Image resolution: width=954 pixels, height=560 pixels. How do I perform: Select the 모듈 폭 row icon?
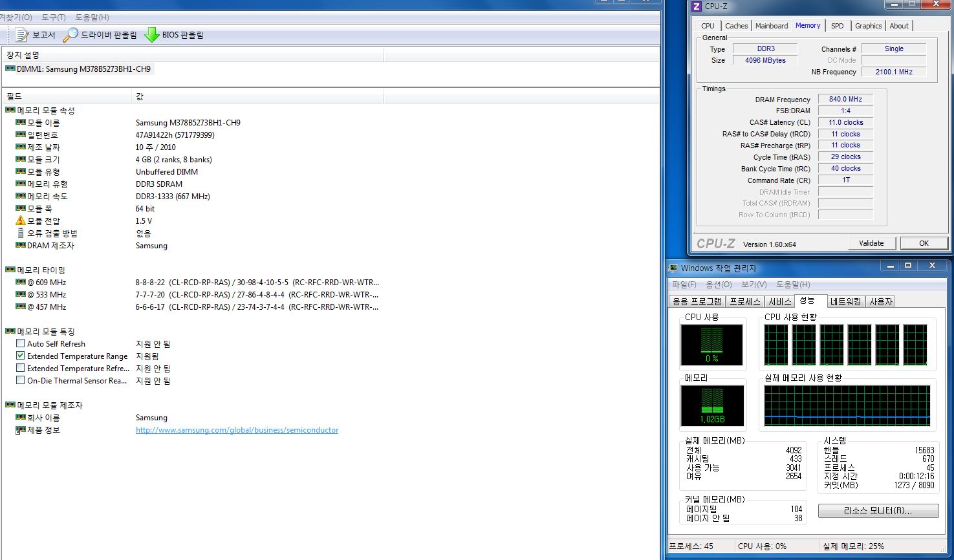point(21,208)
